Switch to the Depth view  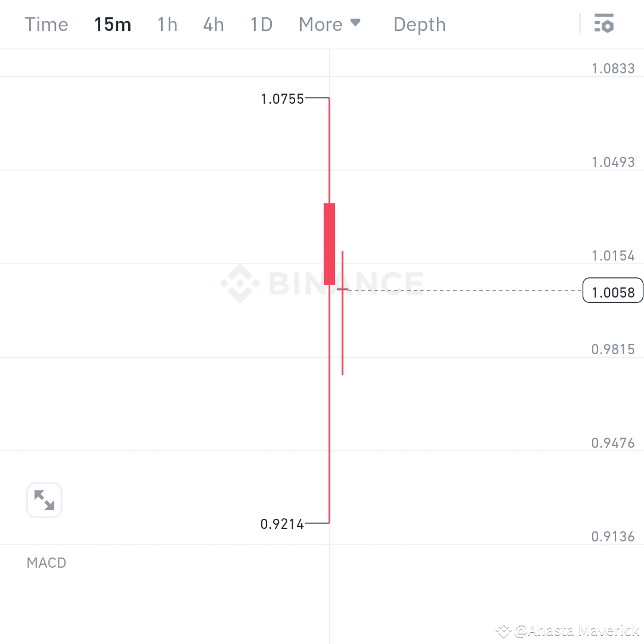[419, 24]
